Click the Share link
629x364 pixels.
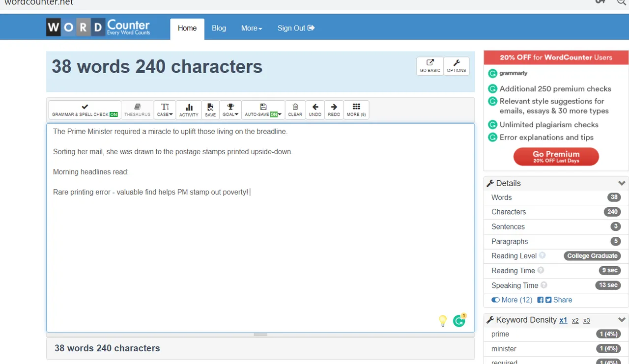tap(563, 300)
